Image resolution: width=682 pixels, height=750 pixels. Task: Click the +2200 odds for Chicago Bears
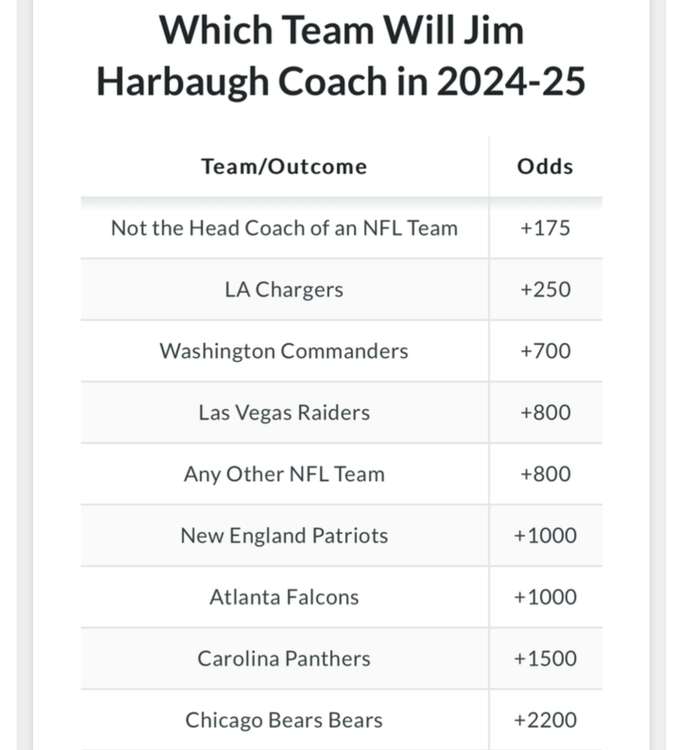(x=545, y=720)
